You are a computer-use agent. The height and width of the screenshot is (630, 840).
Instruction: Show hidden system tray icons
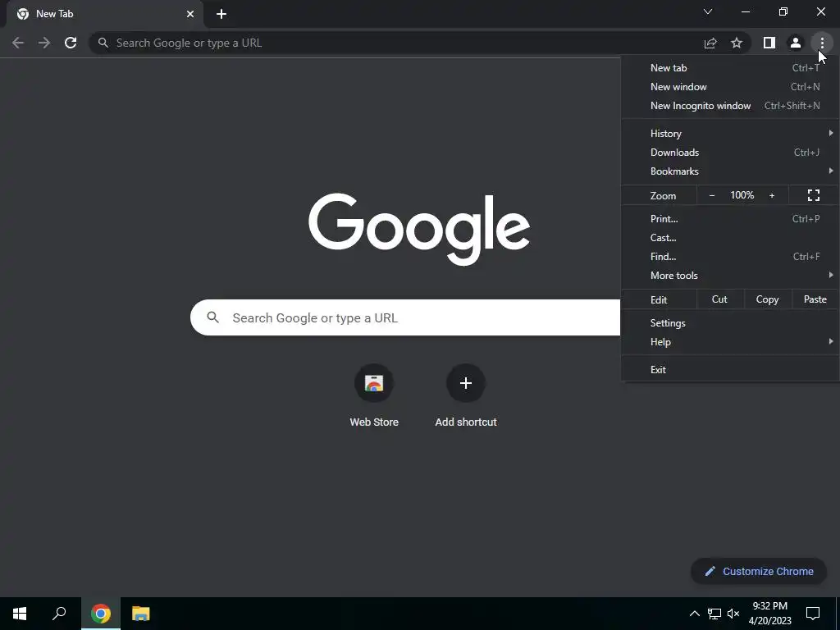[x=694, y=614]
